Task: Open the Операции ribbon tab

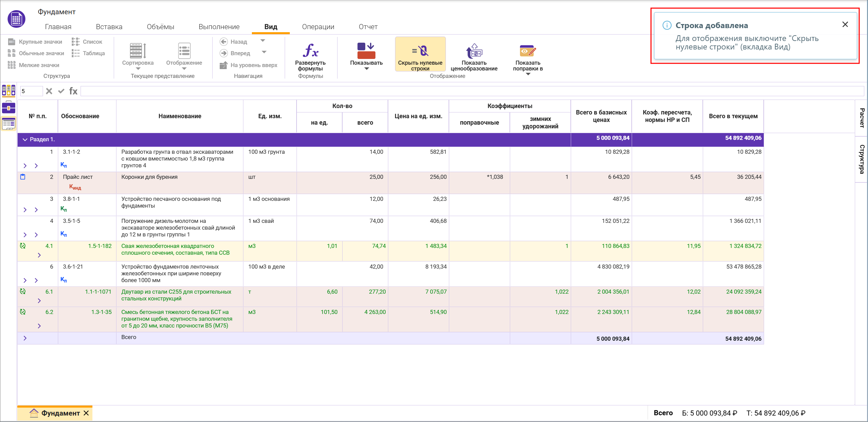Action: pos(318,27)
